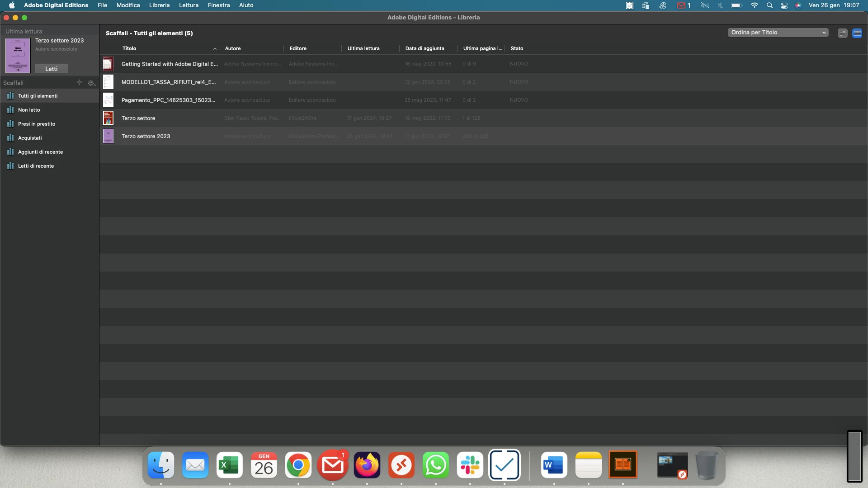Image resolution: width=868 pixels, height=488 pixels.
Task: Open Spotlight search in menu bar
Action: coord(769,5)
